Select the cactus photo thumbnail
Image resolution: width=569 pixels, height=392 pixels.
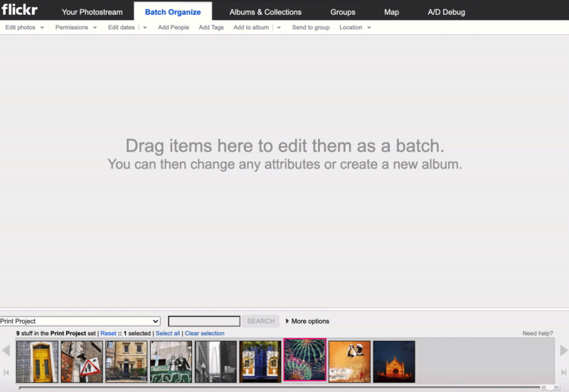(x=304, y=361)
